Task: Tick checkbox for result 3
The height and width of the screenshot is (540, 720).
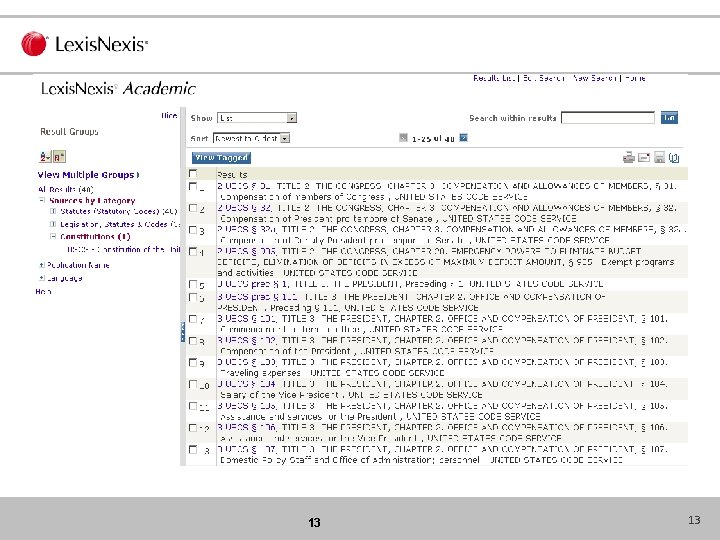Action: (193, 230)
